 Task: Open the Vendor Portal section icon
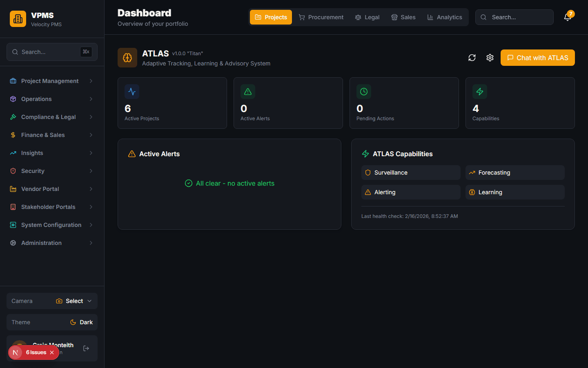[x=13, y=189]
